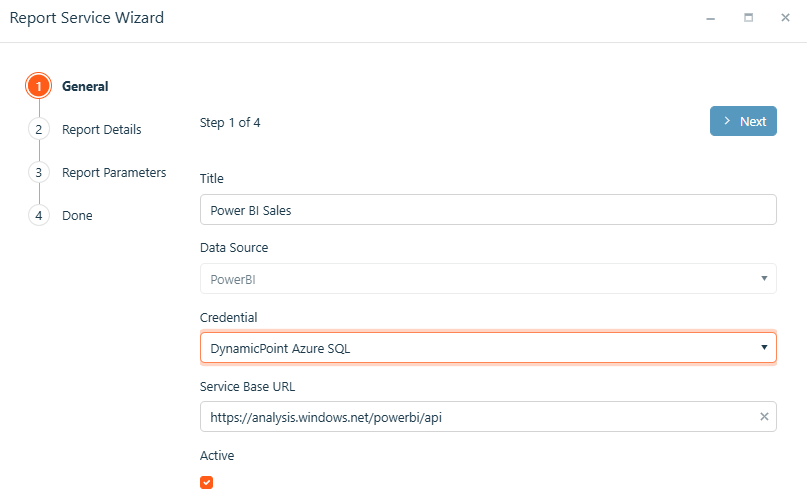Clear the Service Base URL field
The height and width of the screenshot is (499, 807).
[x=764, y=417]
